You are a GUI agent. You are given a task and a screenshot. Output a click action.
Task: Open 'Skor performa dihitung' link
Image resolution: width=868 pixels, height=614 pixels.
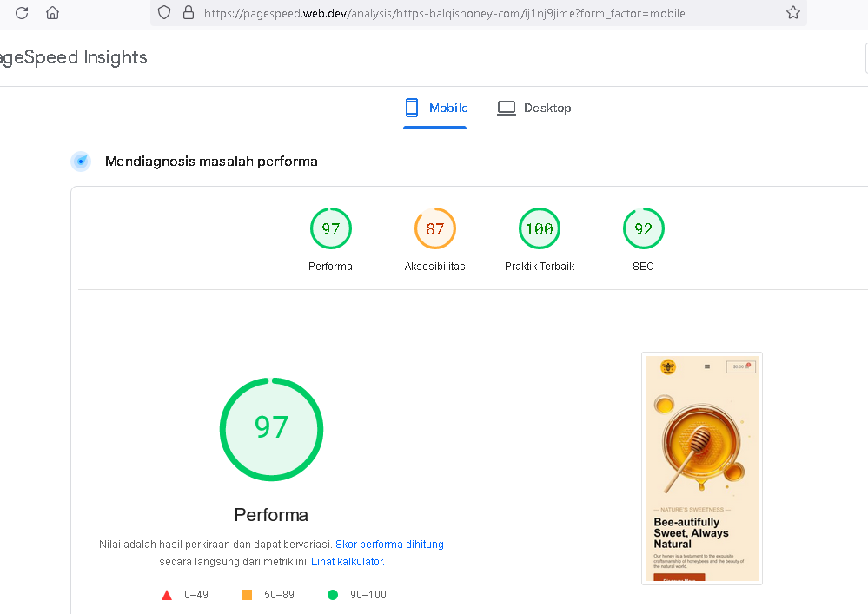tap(389, 545)
